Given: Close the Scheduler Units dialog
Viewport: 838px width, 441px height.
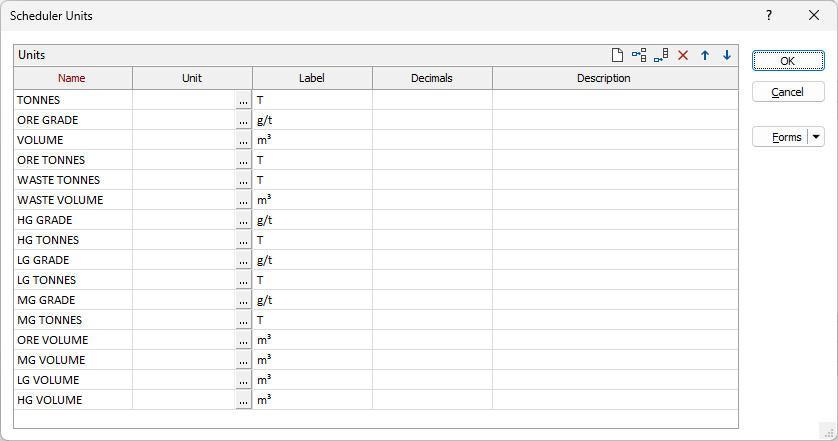Looking at the screenshot, I should coord(814,16).
